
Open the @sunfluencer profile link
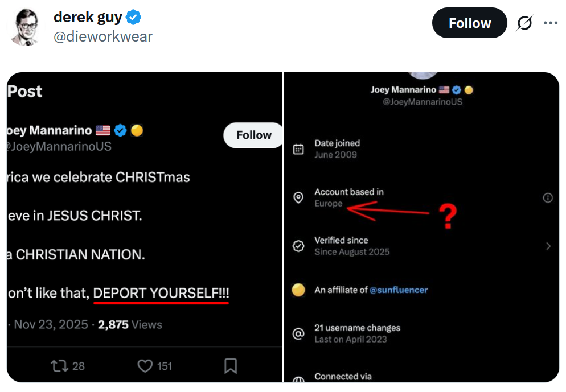tap(398, 290)
